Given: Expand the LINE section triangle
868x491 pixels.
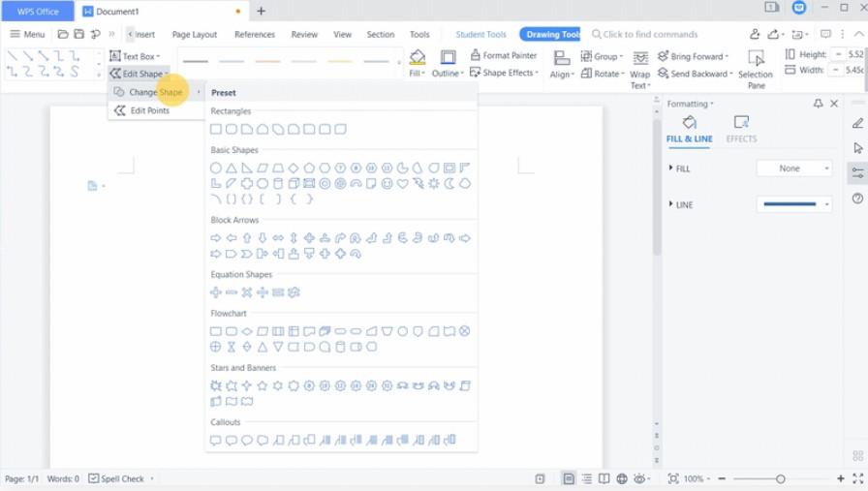Looking at the screenshot, I should click(670, 204).
